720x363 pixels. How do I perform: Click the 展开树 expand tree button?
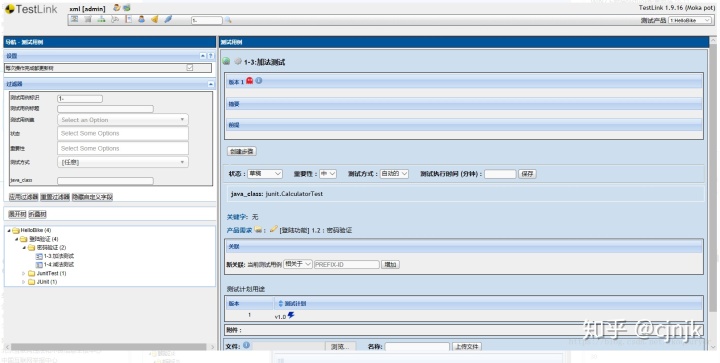point(17,214)
